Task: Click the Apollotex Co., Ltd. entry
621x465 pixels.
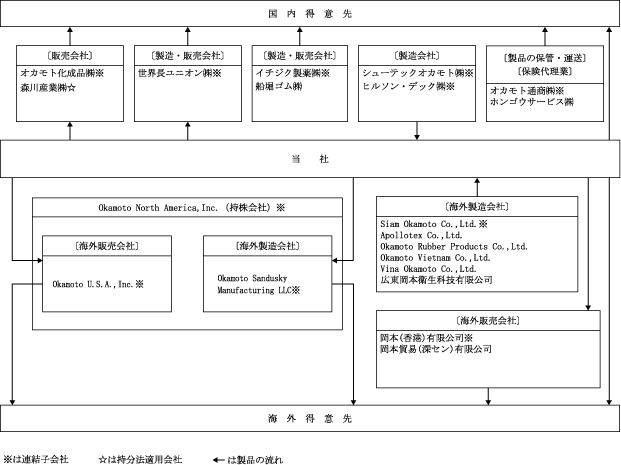Action: pyautogui.click(x=421, y=235)
